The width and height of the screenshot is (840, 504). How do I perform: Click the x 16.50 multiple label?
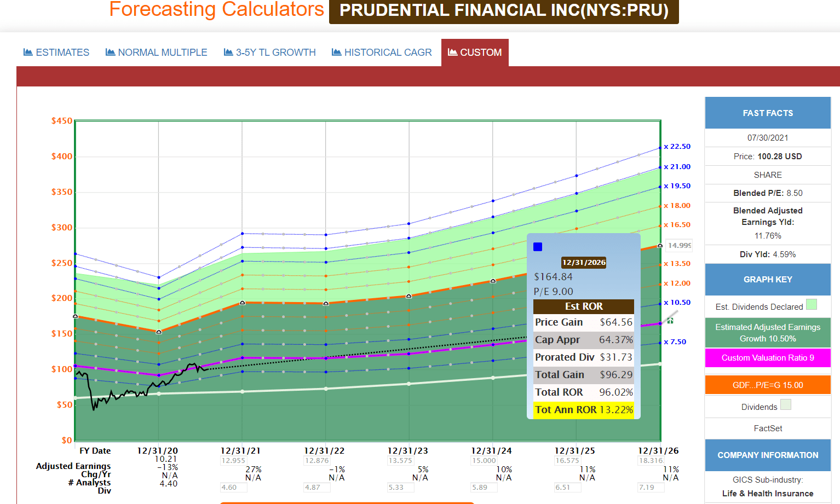tap(677, 225)
